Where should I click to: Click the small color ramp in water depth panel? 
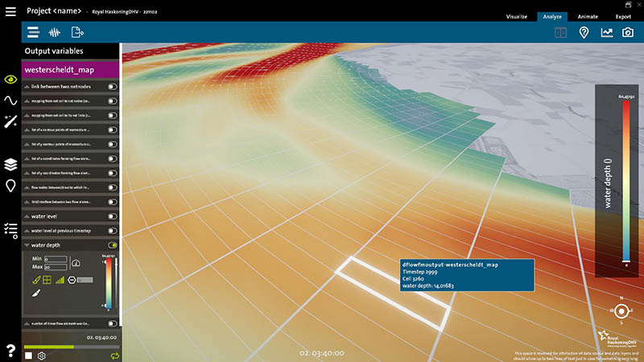tap(109, 283)
